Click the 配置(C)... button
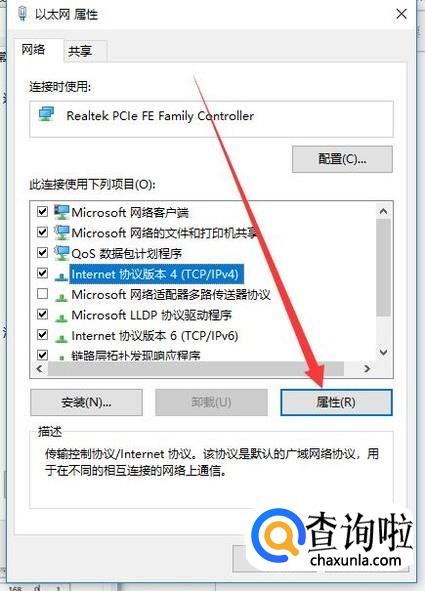 [x=342, y=159]
